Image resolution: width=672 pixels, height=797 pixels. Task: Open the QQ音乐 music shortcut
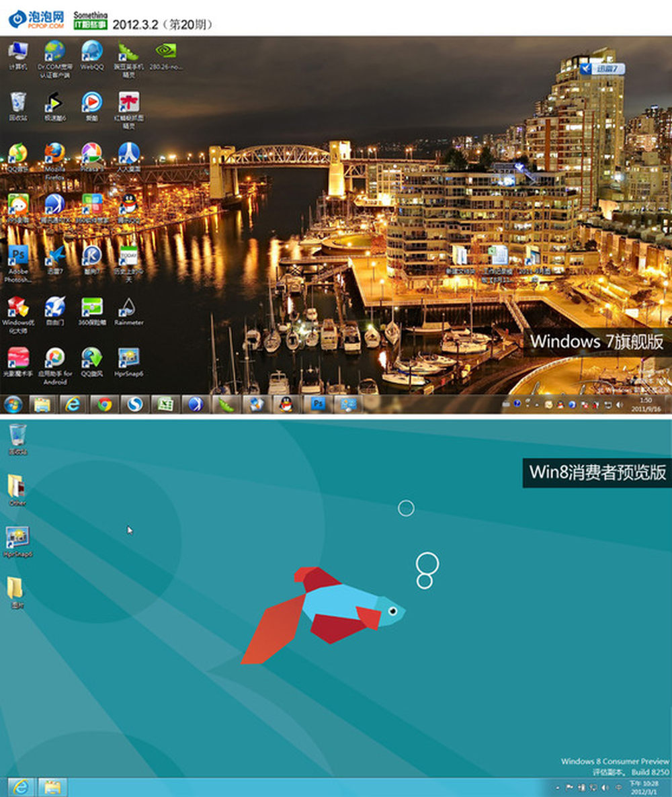click(17, 157)
